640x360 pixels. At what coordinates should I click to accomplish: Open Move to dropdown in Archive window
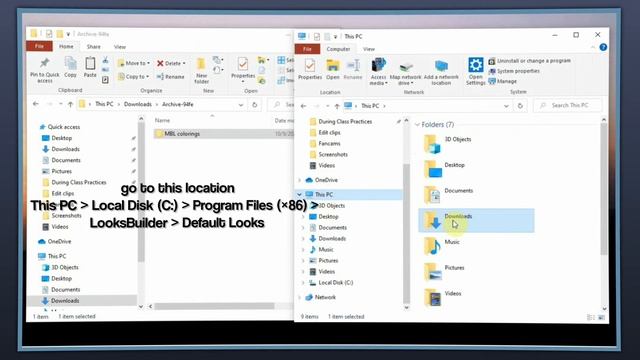(133, 63)
